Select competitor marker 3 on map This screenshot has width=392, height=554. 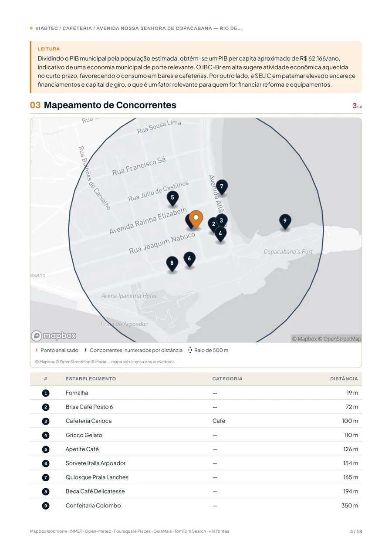coord(221,221)
